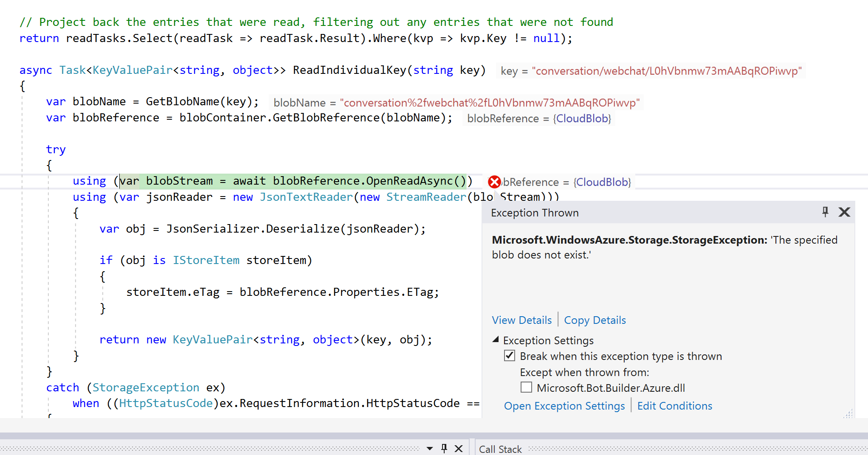Screen dimensions: 868x455
Task: Grab the popup corner grip handle
Action: coord(848,414)
